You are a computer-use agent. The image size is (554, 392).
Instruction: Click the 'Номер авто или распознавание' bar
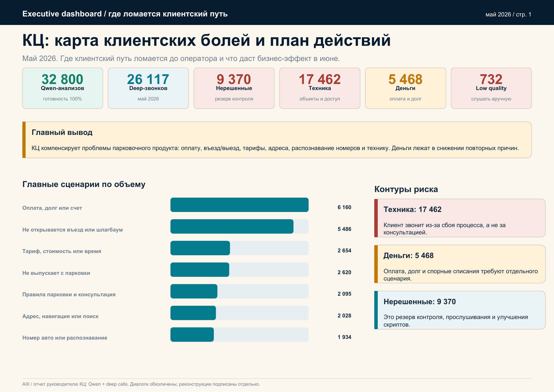192,335
